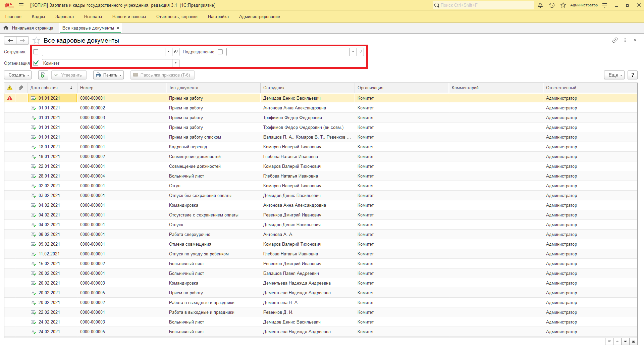Open the Создать dropdown button
Viewport: 644px width, 346px height.
[x=18, y=75]
